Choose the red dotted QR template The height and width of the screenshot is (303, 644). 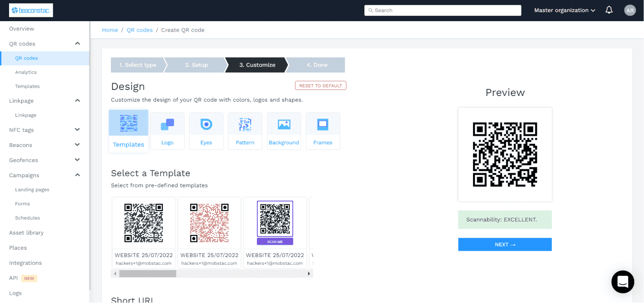click(209, 232)
